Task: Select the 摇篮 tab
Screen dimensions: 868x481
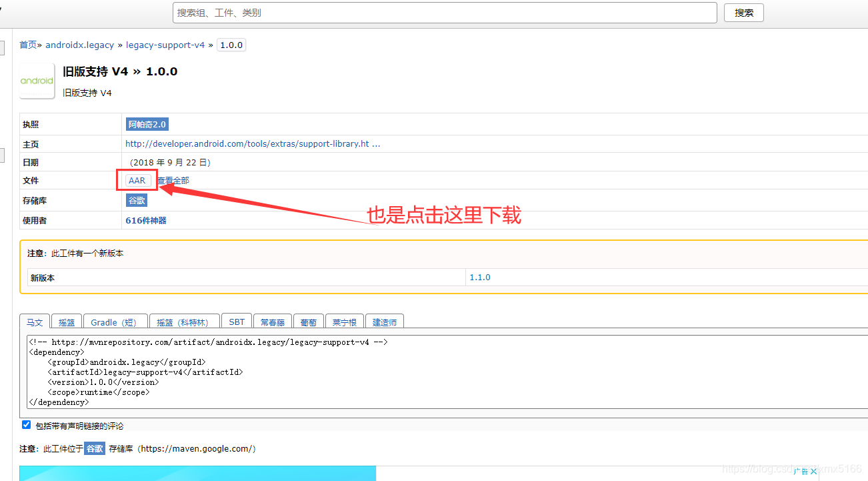Action: pos(67,322)
